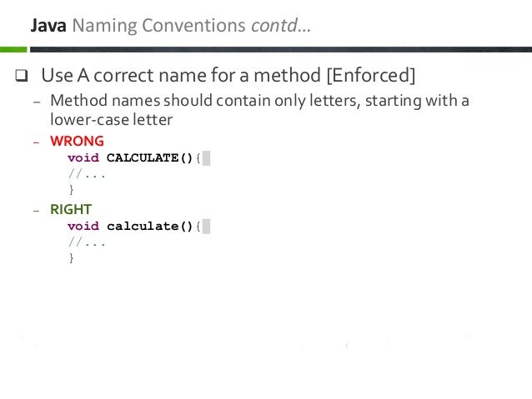Image resolution: width=532 pixels, height=399 pixels.
Task: Click the green RIGHT label
Action: [71, 210]
